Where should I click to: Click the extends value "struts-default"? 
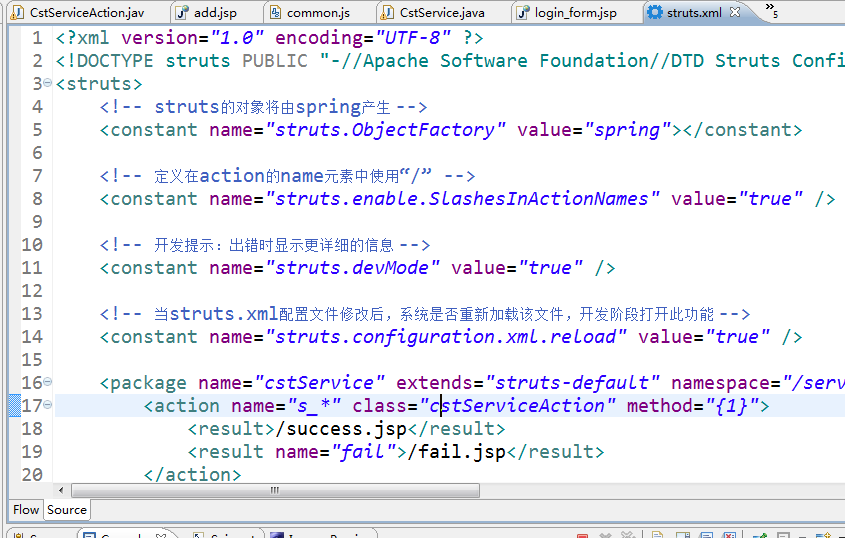(572, 383)
